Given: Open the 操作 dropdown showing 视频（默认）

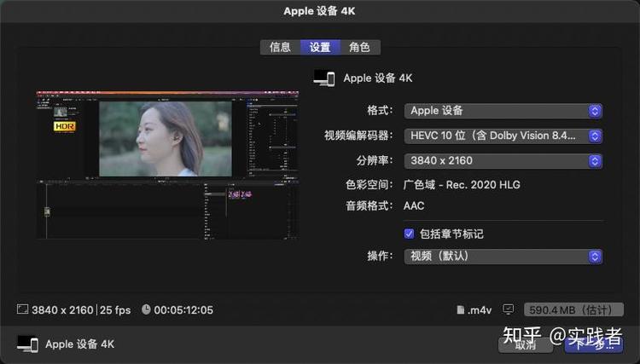Looking at the screenshot, I should click(x=503, y=257).
